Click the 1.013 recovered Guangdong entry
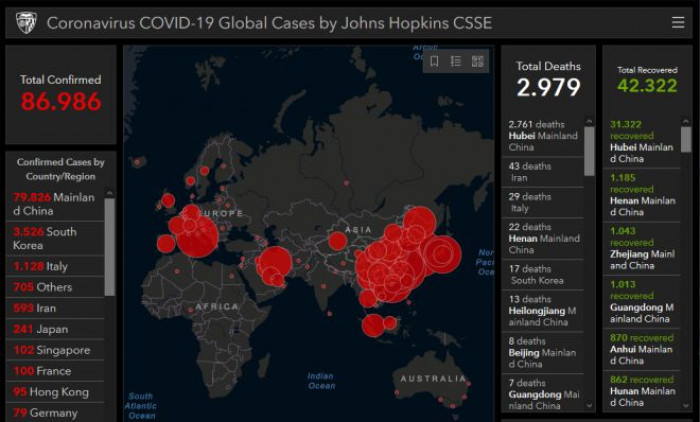Screen dimensions: 700x422 [x=642, y=301]
